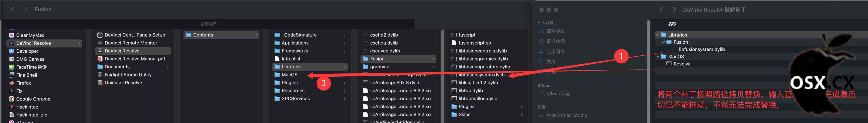Select CleanMyMac app icon in list
Screen dimensions: 868x123
[11, 35]
